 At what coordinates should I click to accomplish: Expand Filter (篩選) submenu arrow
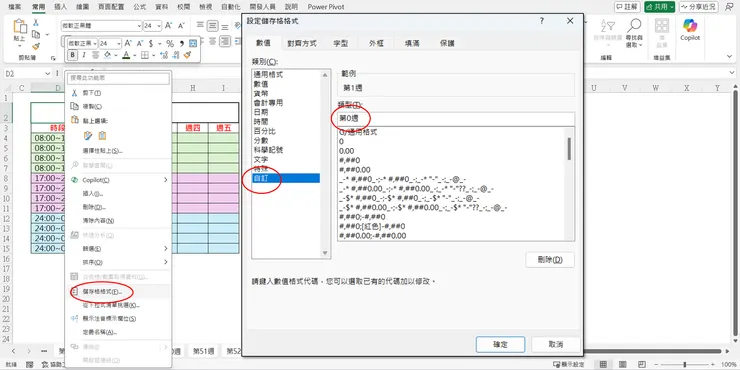pyautogui.click(x=166, y=248)
